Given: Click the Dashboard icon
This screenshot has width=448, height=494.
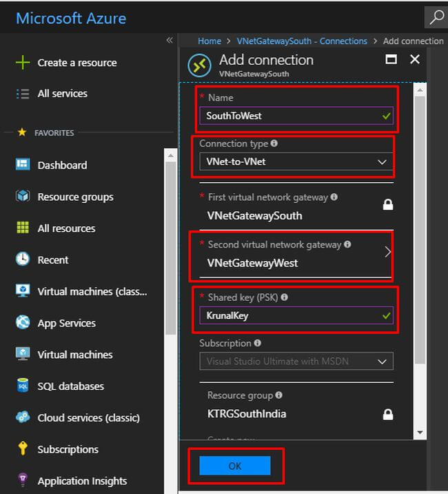Looking at the screenshot, I should tap(23, 164).
